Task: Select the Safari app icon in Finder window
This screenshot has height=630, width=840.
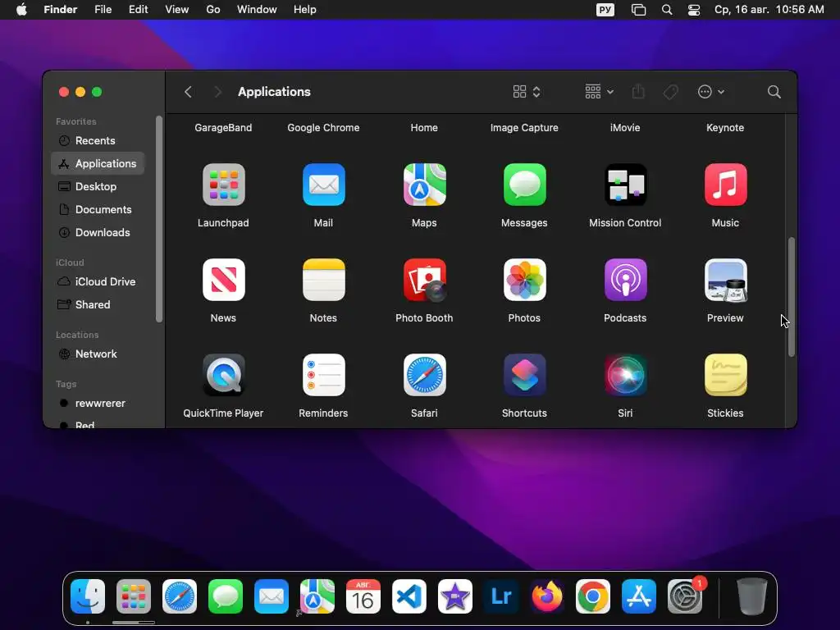Action: 424,375
